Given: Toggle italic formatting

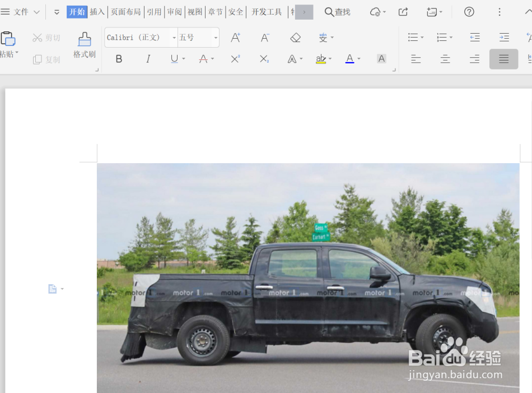Looking at the screenshot, I should point(148,59).
